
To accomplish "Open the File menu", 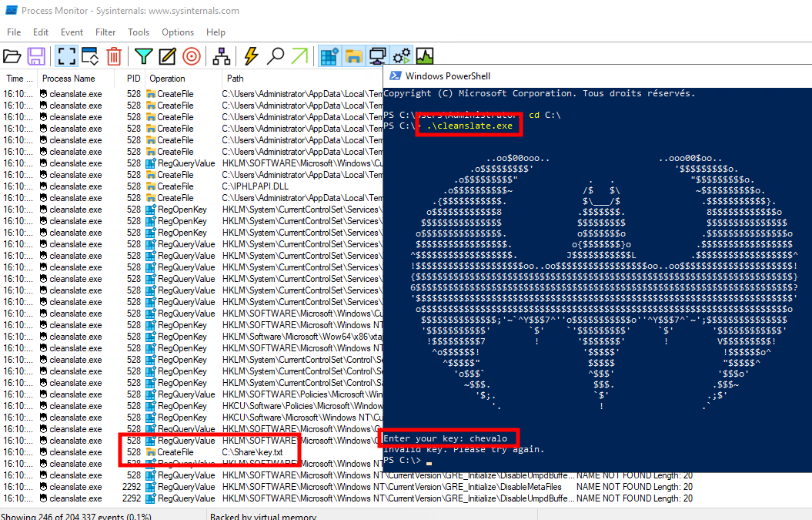I will [x=14, y=32].
